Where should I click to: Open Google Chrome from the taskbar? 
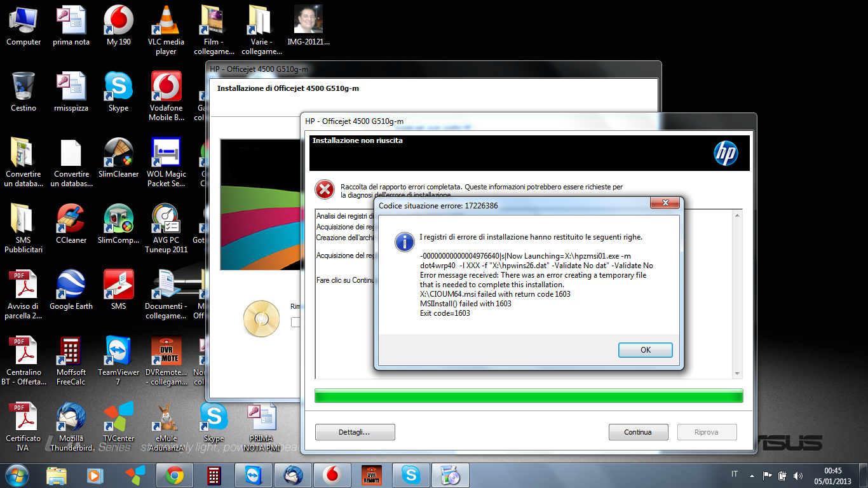point(175,475)
